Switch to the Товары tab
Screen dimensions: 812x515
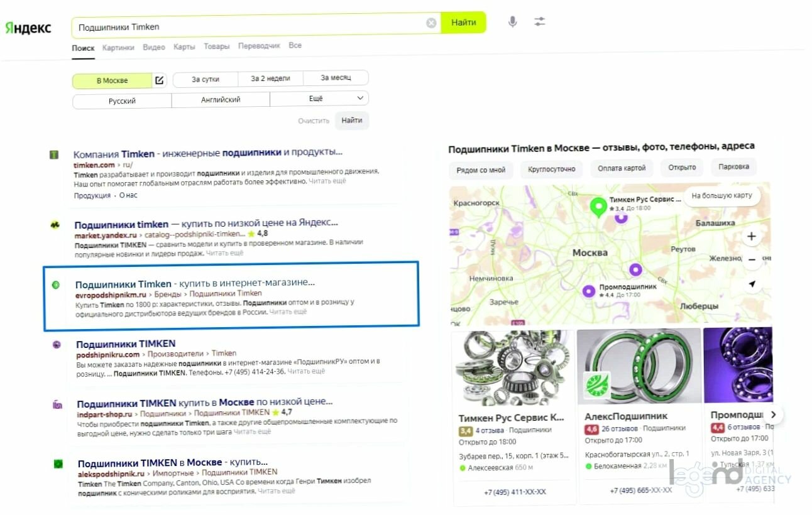(x=217, y=46)
